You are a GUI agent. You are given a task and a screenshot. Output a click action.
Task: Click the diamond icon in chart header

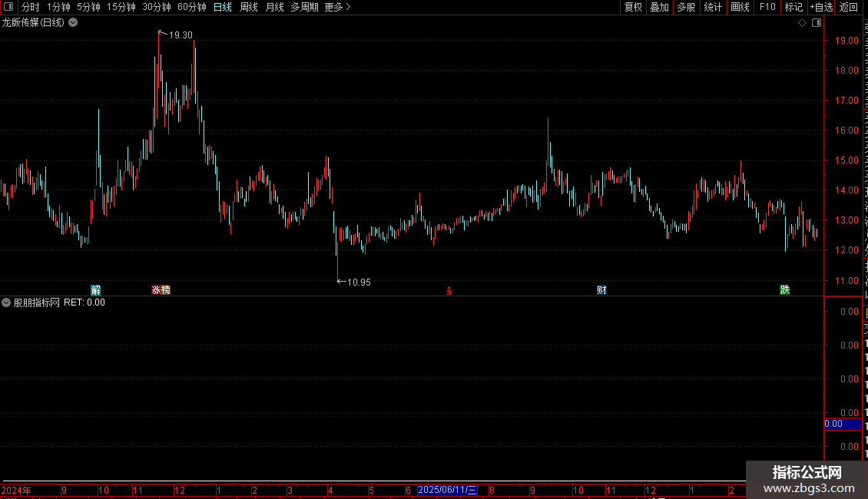click(802, 23)
